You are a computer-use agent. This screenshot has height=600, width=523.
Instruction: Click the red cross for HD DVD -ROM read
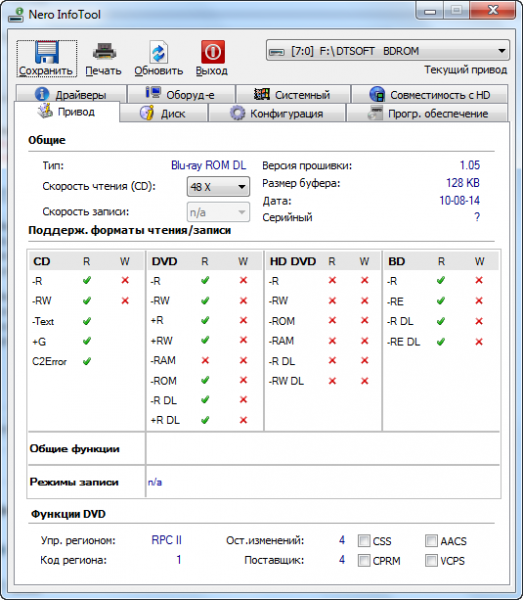(x=332, y=321)
